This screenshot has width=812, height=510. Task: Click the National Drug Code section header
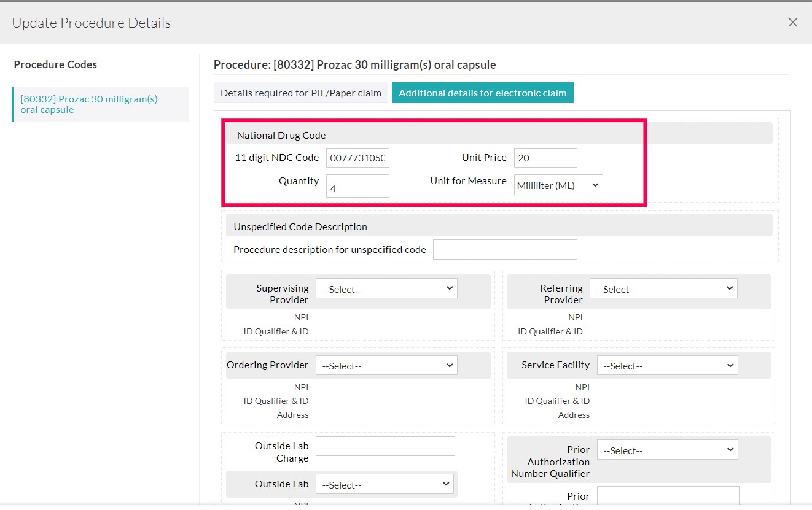pyautogui.click(x=281, y=135)
